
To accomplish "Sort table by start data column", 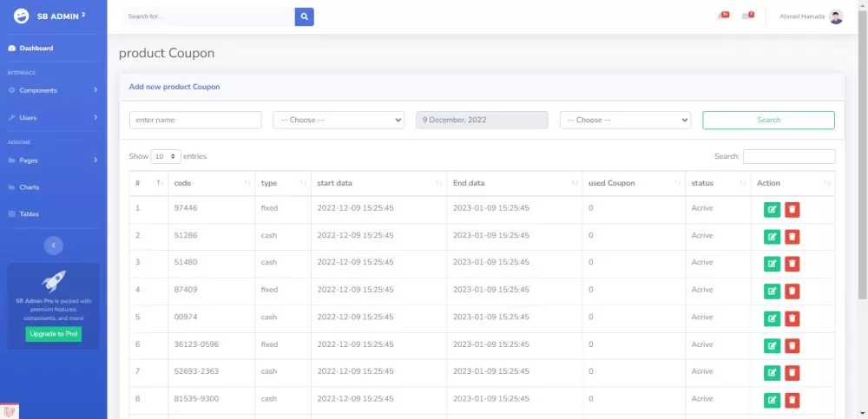I will click(378, 183).
